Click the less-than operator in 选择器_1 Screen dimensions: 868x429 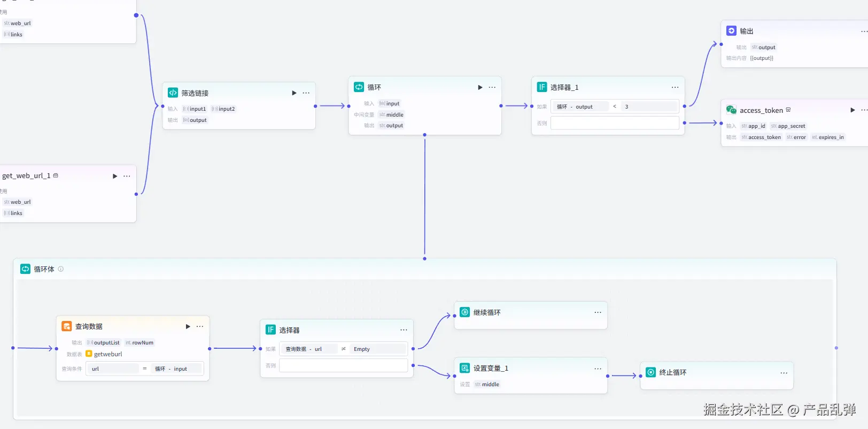click(615, 106)
